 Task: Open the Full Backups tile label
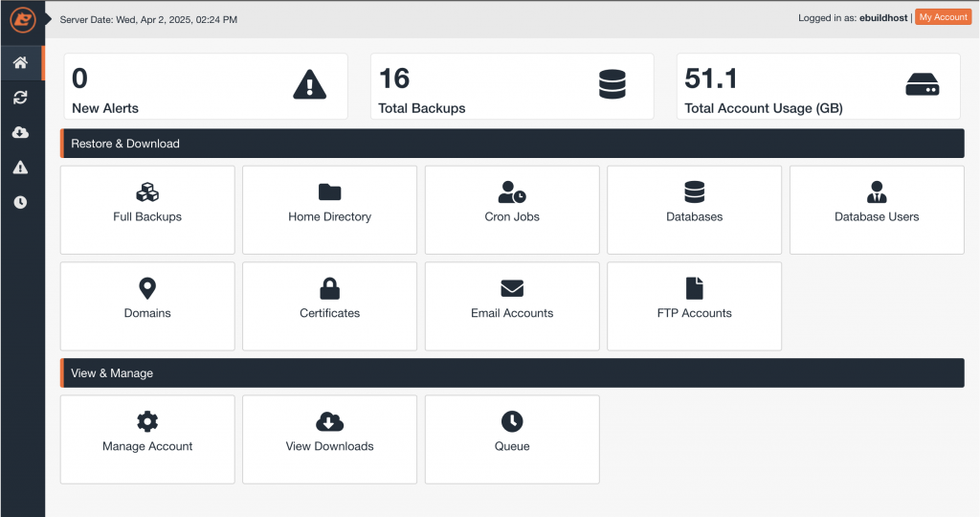tap(147, 217)
